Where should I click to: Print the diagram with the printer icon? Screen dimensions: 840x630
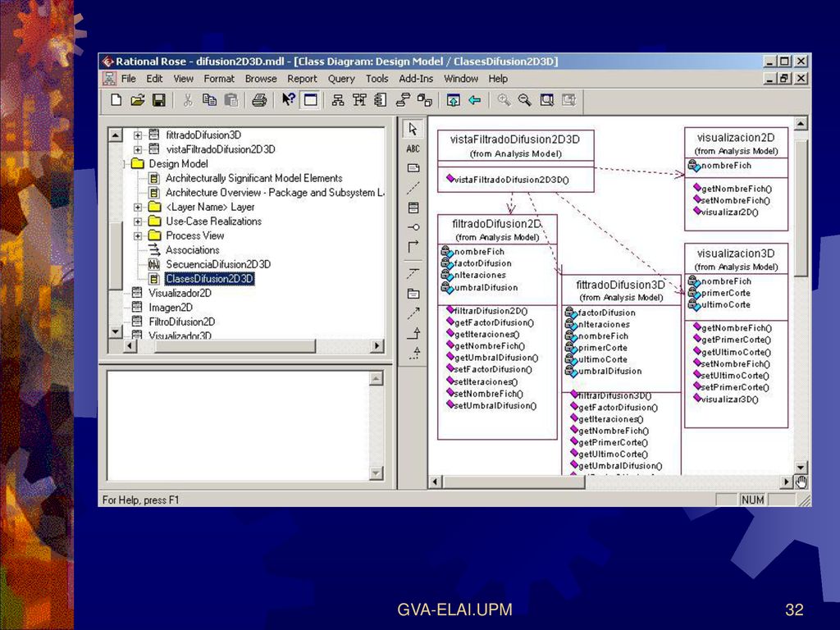click(259, 100)
